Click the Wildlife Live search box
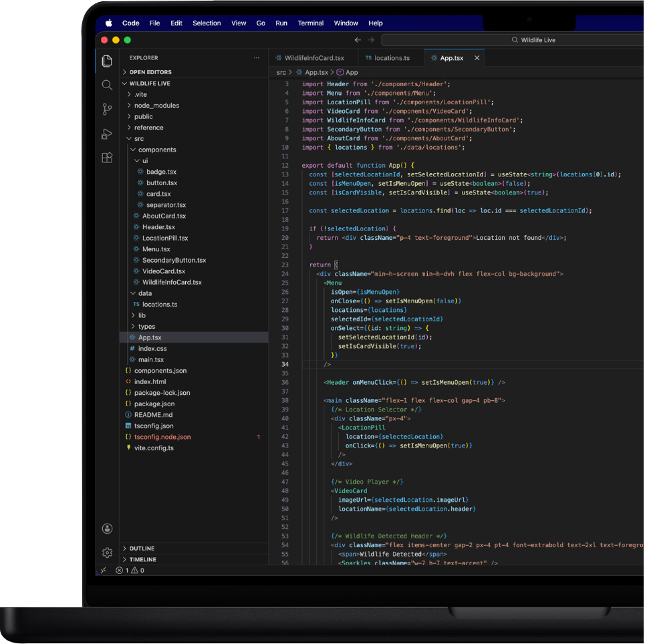 [x=539, y=40]
